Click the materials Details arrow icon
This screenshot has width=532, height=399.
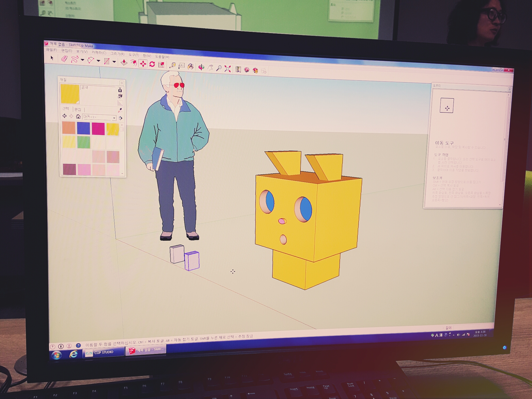[121, 118]
